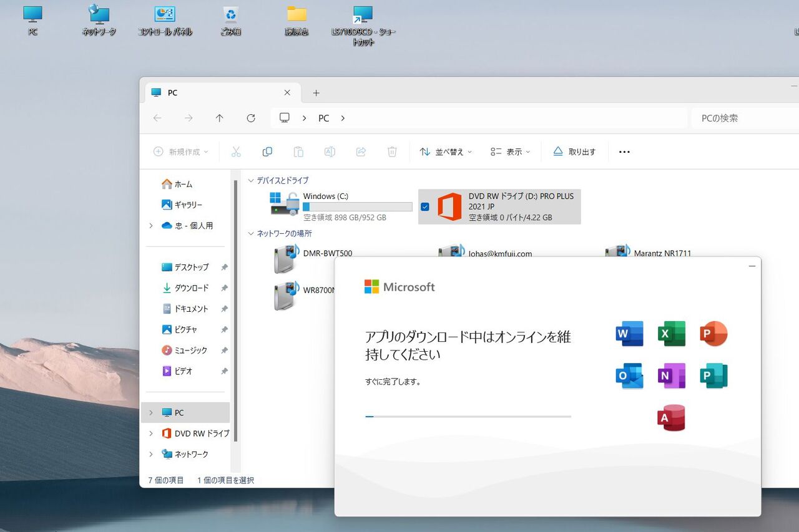
Task: Click the Delete trash icon in toolbar
Action: click(392, 152)
